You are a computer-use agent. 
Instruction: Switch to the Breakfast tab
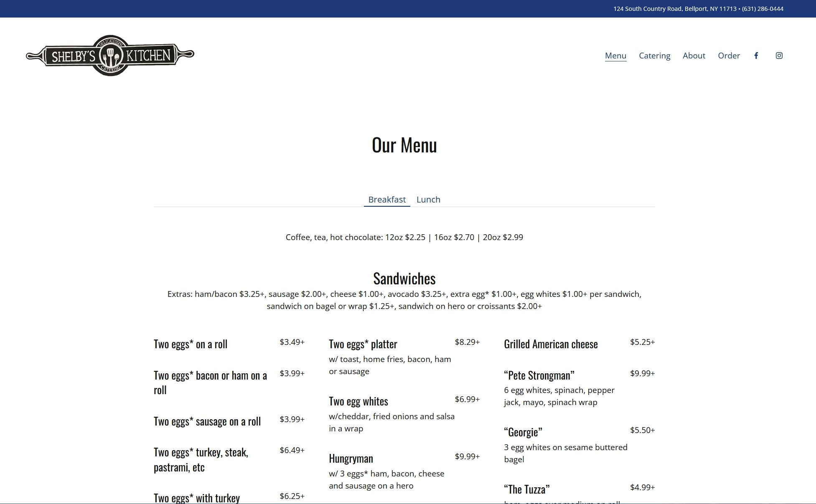click(387, 200)
